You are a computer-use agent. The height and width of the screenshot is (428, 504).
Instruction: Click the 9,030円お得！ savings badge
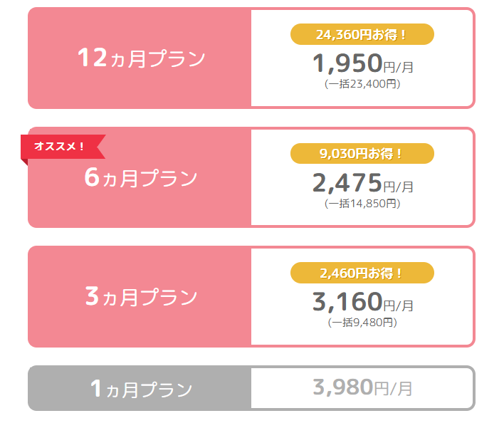[x=362, y=153]
